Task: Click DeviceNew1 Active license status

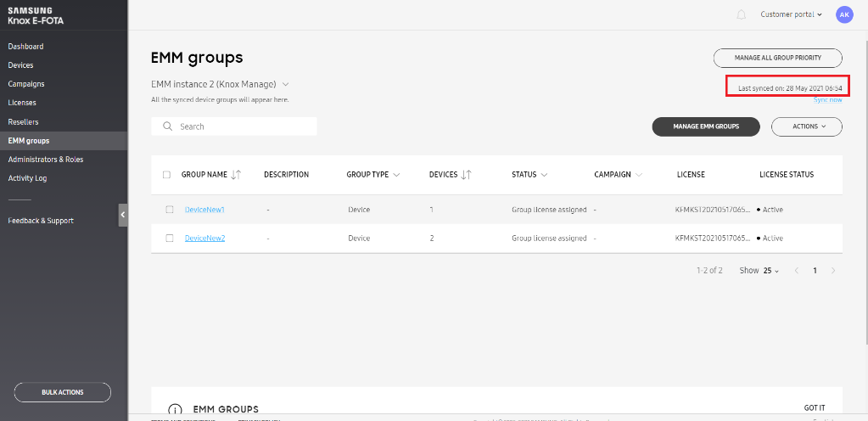Action: [x=770, y=210]
